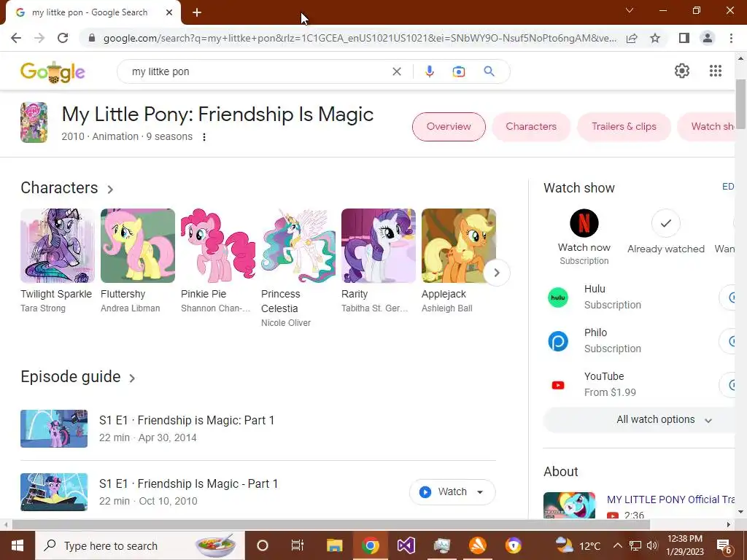
Task: Open the taskbar notification center
Action: pyautogui.click(x=724, y=545)
